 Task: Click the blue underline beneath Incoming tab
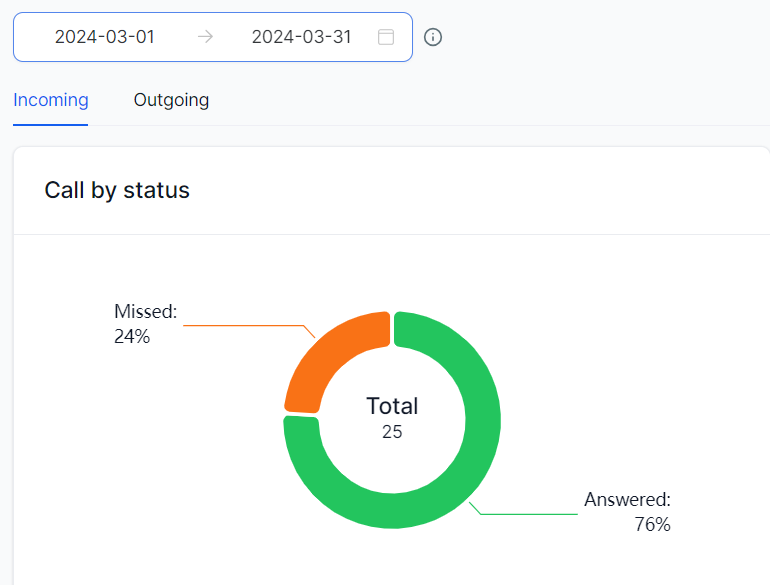point(51,125)
